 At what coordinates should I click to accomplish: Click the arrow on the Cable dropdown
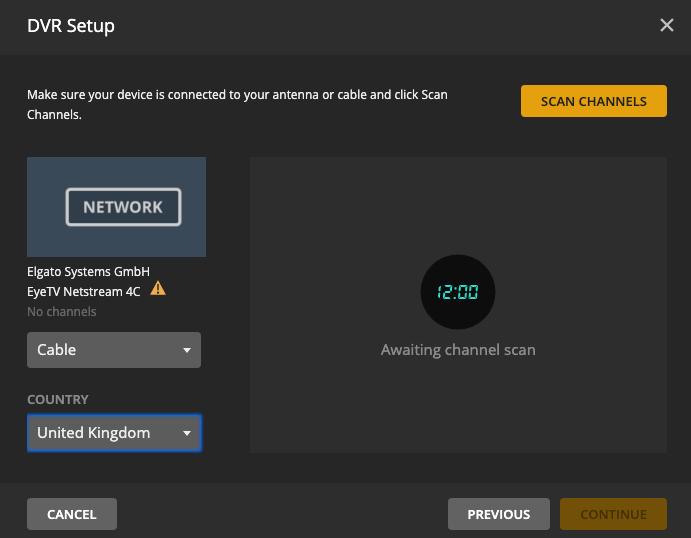(187, 350)
